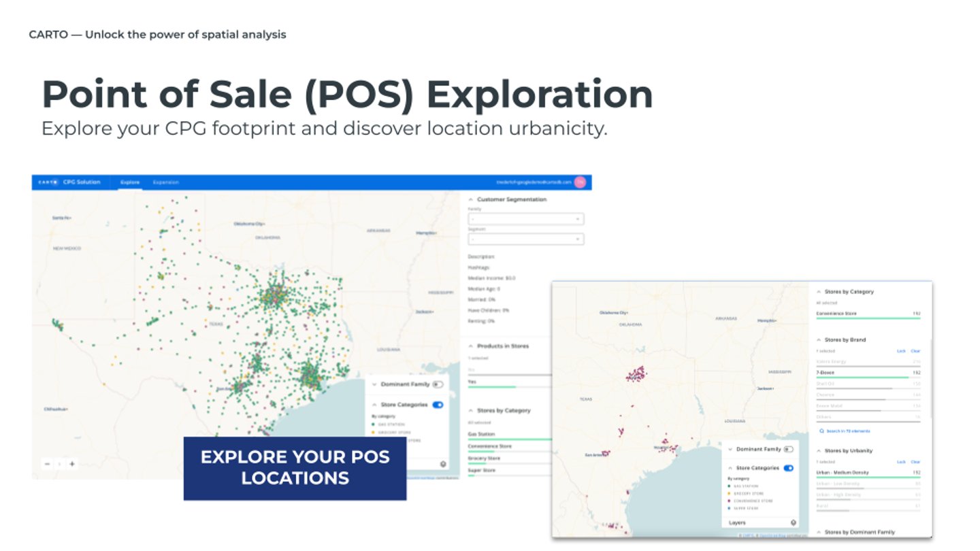Image resolution: width=980 pixels, height=551 pixels.
Task: Collapse the Customer Segmentation section
Action: click(471, 199)
